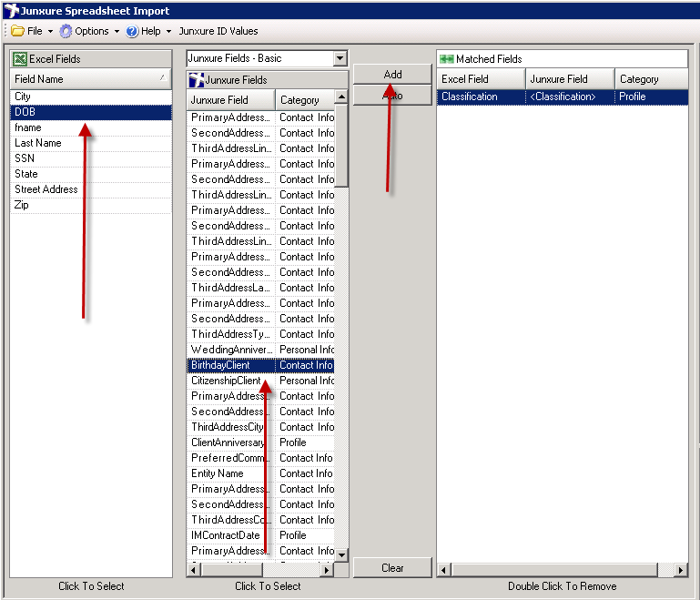
Task: Select the CitizenshipClient Junxure field
Action: (x=260, y=381)
